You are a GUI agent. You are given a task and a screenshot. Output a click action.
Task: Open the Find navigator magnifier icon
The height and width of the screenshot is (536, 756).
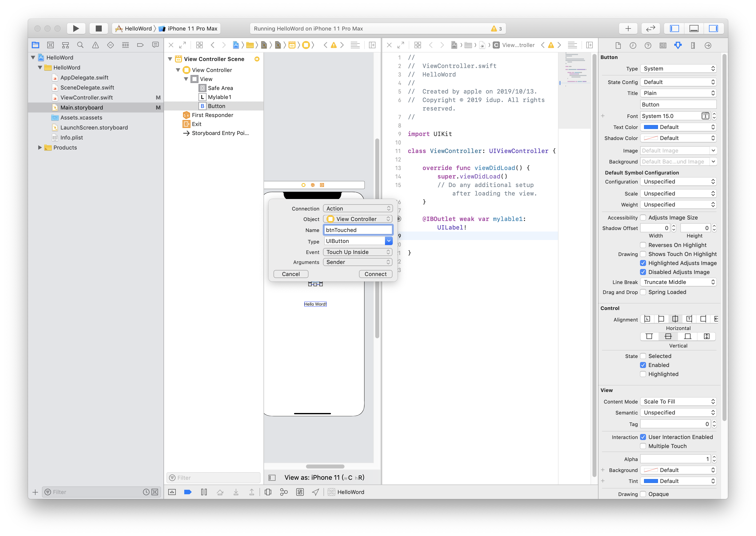coord(80,45)
